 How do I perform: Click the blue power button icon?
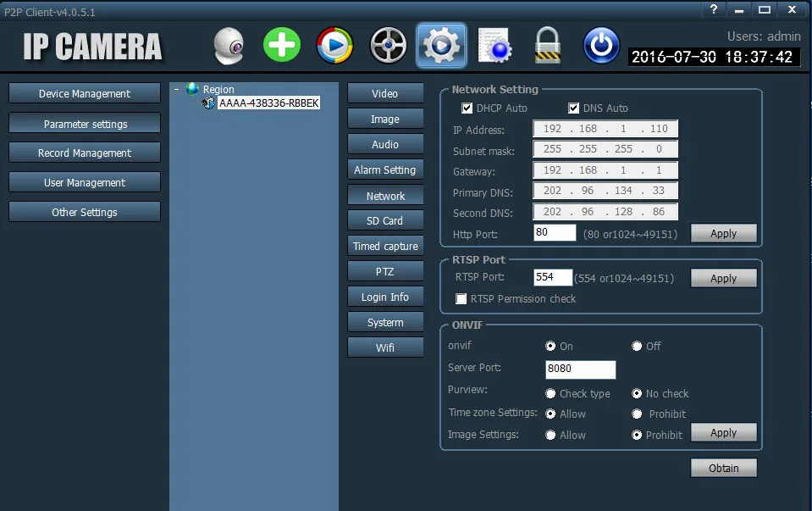coord(600,46)
